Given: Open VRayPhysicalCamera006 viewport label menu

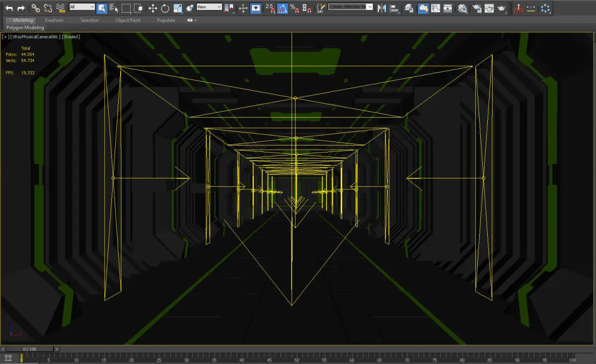Looking at the screenshot, I should [x=35, y=37].
